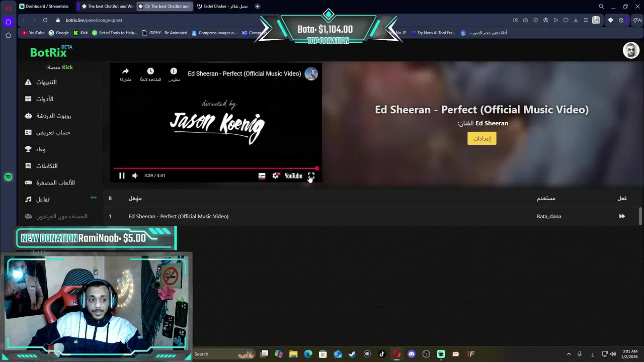
Task: Open the الأدوات tools sidebar section
Action: [39, 99]
